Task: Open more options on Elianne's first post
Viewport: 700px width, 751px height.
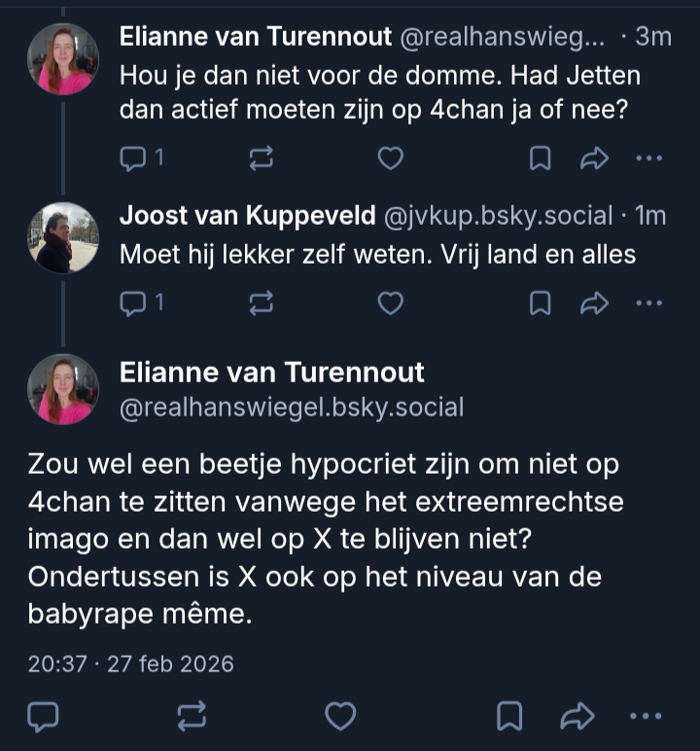Action: (648, 159)
